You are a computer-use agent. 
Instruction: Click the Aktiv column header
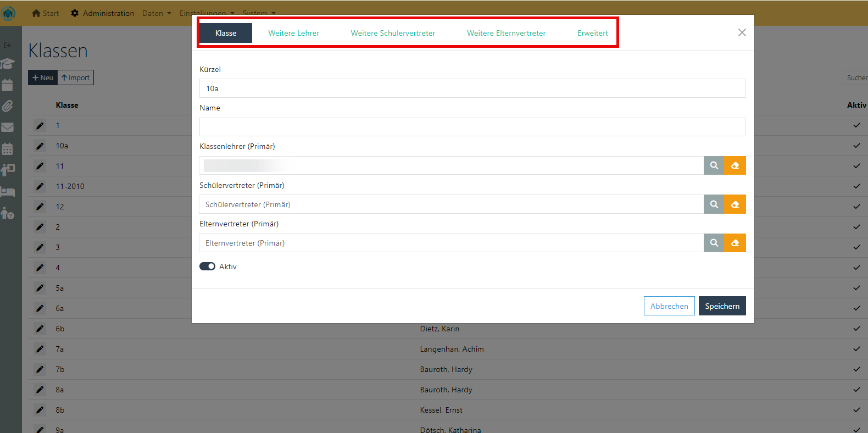[856, 105]
